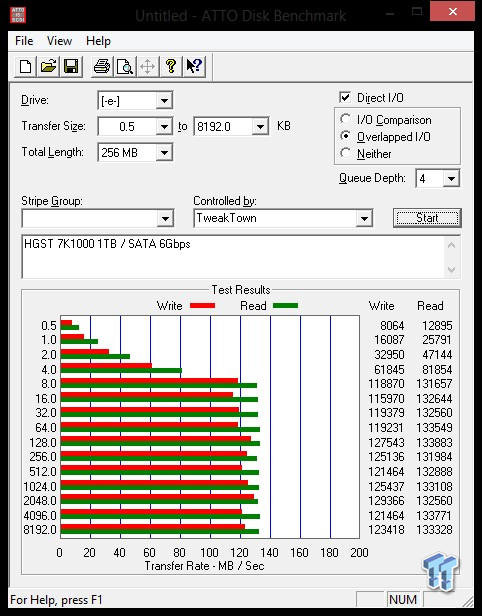The height and width of the screenshot is (616, 482).
Task: Click the 1024.0 row label in chart
Action: pos(40,486)
